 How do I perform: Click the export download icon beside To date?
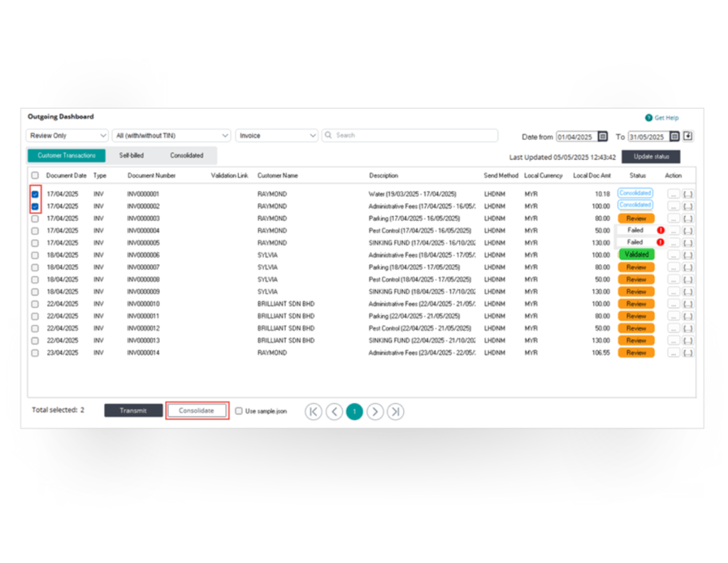688,136
